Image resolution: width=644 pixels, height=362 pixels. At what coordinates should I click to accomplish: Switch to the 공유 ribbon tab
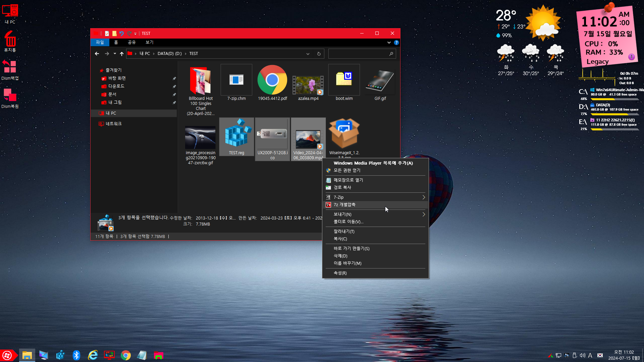[x=132, y=42]
